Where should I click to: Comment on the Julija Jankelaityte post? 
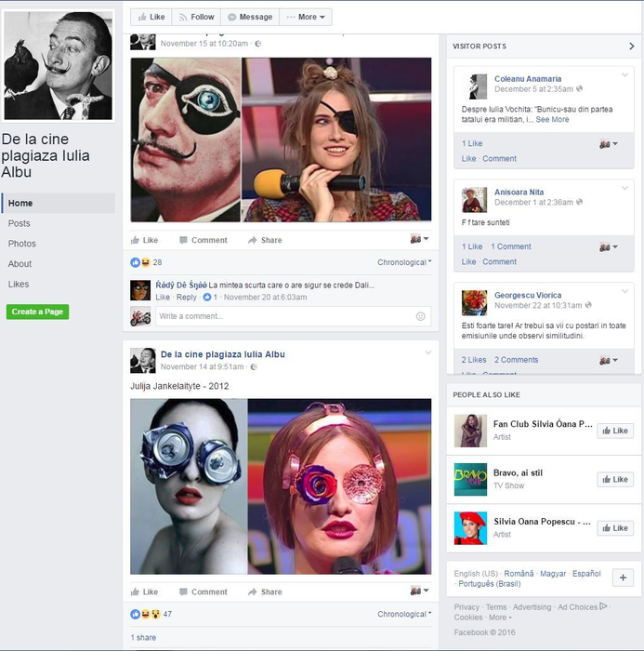tap(204, 592)
